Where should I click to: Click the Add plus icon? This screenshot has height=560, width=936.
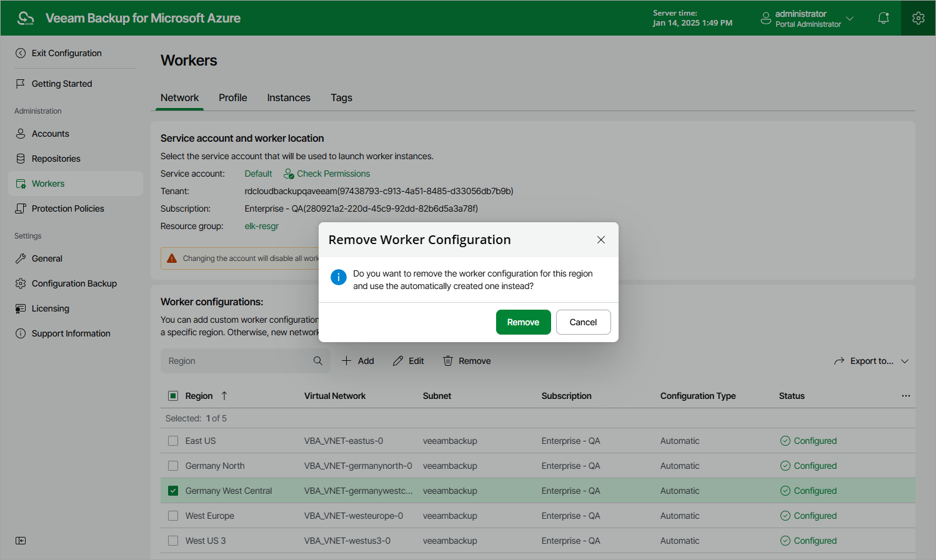[x=346, y=361]
